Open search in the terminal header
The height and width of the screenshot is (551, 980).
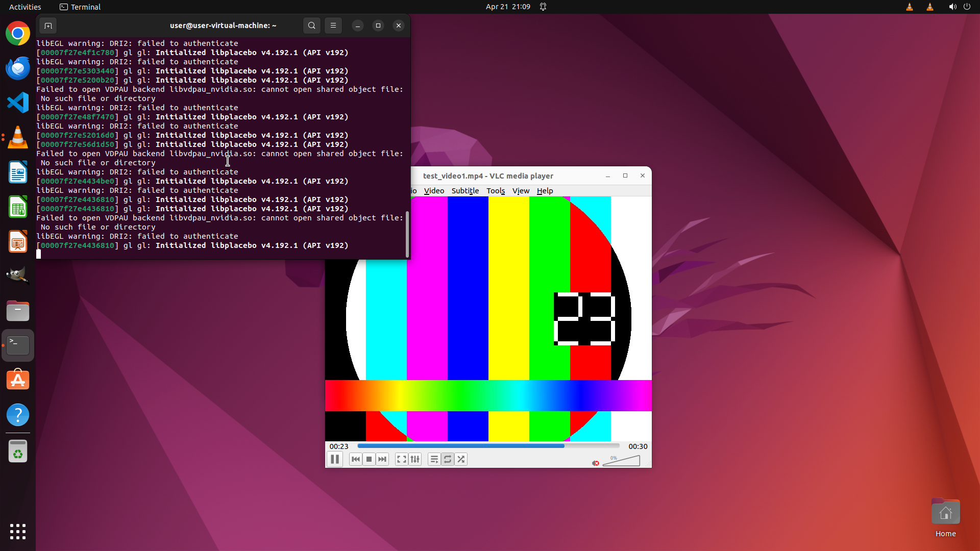pos(312,26)
